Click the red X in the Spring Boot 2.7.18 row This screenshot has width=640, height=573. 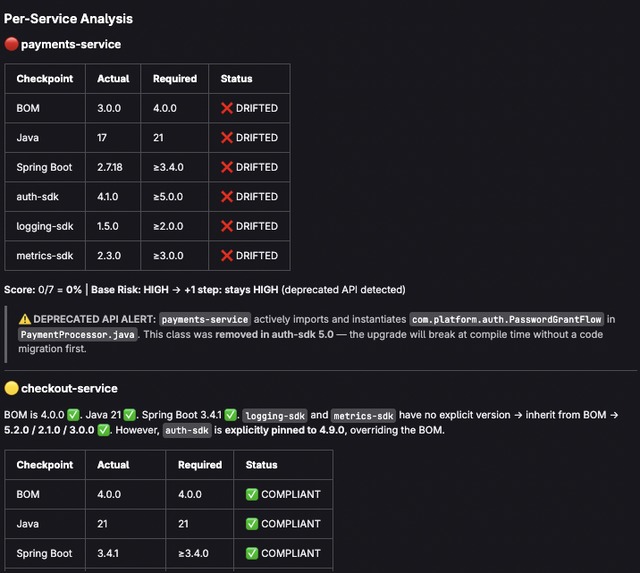[227, 167]
